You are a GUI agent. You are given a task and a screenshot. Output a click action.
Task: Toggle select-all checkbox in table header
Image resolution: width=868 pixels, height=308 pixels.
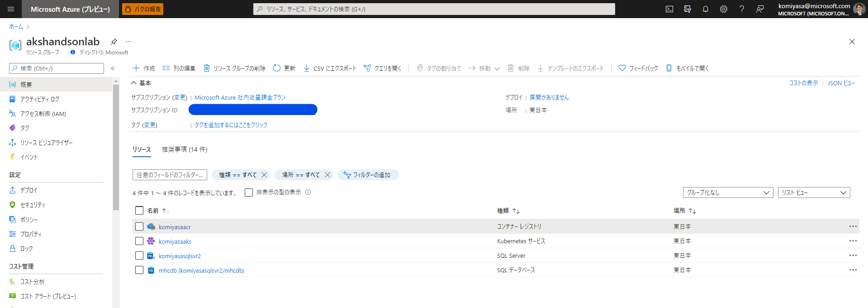click(139, 210)
